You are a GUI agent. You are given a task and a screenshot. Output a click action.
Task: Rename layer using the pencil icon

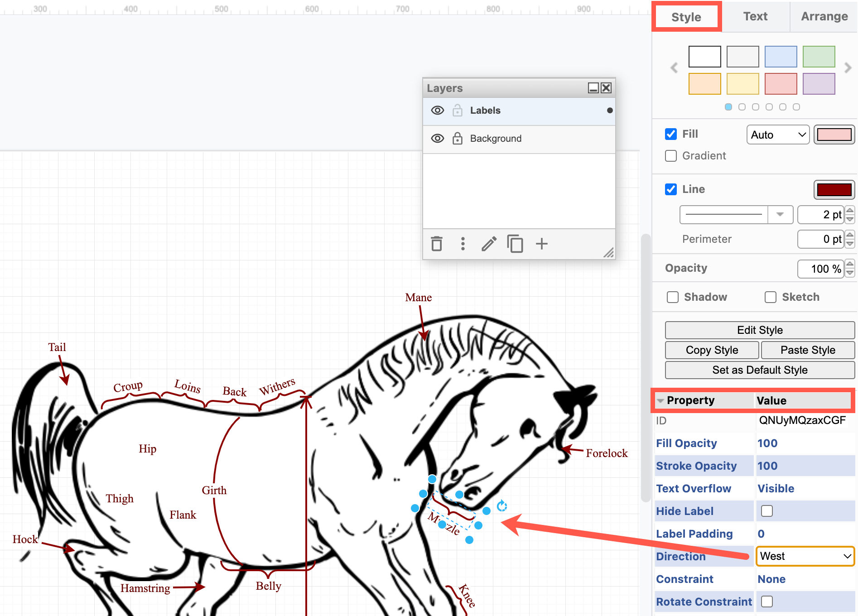tap(488, 244)
